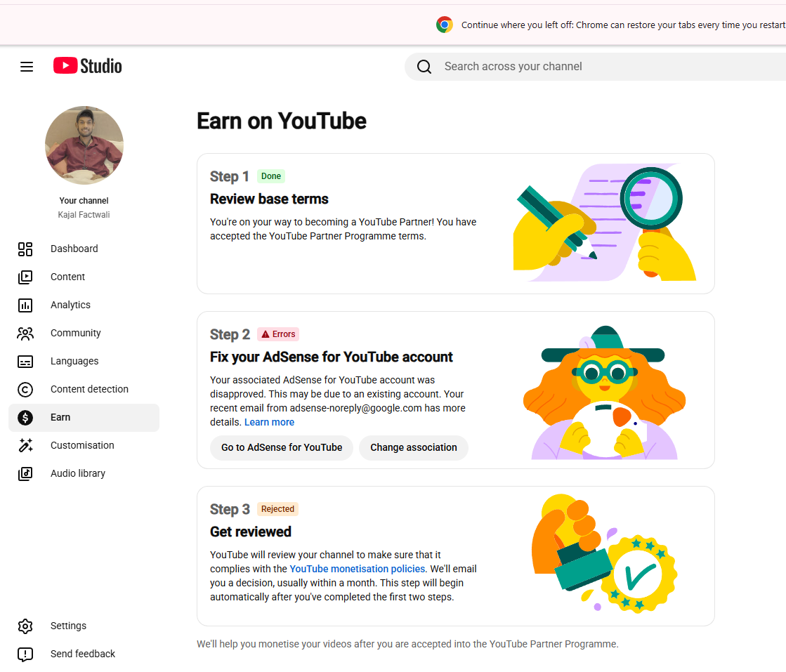Click the Community people icon
Viewport: 786px width, 672px height.
point(25,334)
